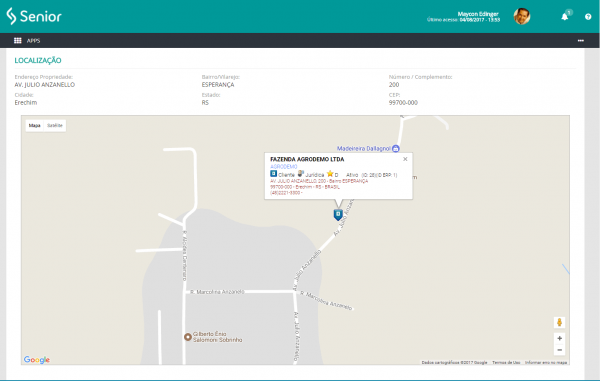Switch map to Mapa view

tap(34, 125)
